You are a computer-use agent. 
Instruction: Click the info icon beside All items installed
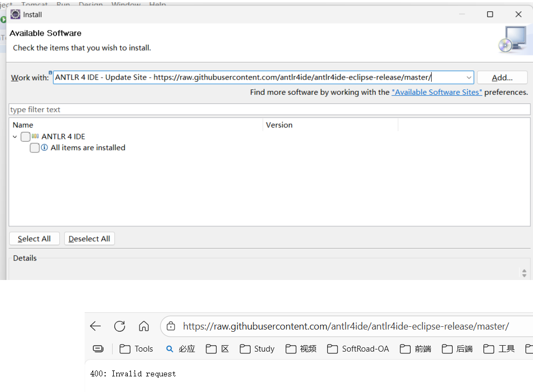[x=44, y=148]
